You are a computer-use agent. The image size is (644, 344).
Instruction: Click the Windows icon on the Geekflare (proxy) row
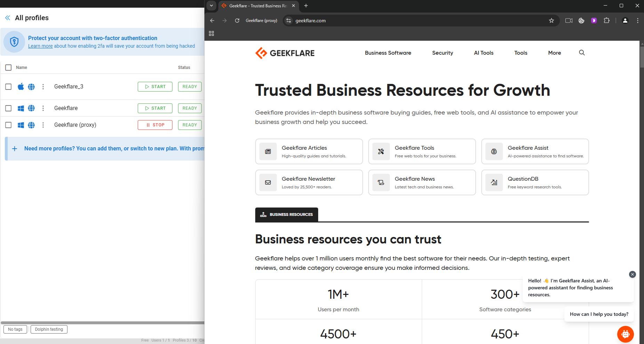(x=21, y=125)
